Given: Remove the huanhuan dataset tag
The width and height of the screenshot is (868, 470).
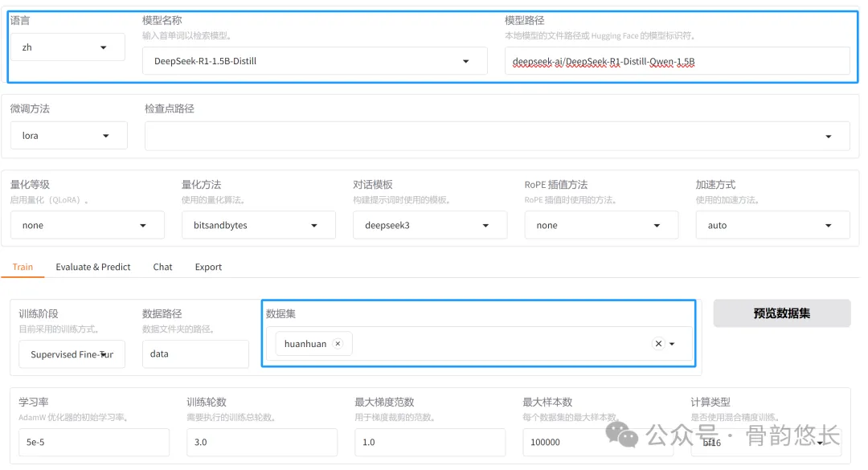Looking at the screenshot, I should coord(338,344).
